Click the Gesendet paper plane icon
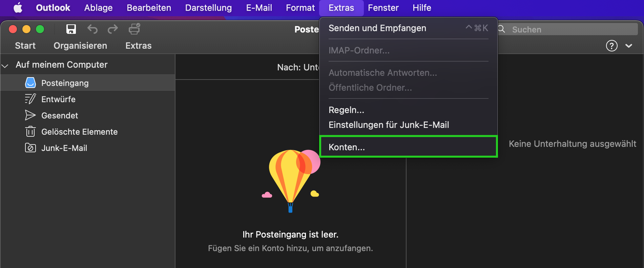The height and width of the screenshot is (268, 644). coord(30,115)
